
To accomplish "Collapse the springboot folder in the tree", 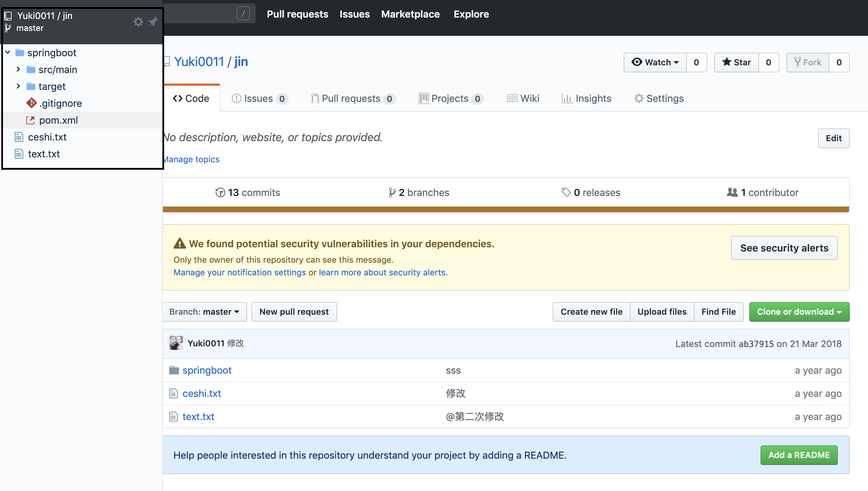I will [x=8, y=52].
